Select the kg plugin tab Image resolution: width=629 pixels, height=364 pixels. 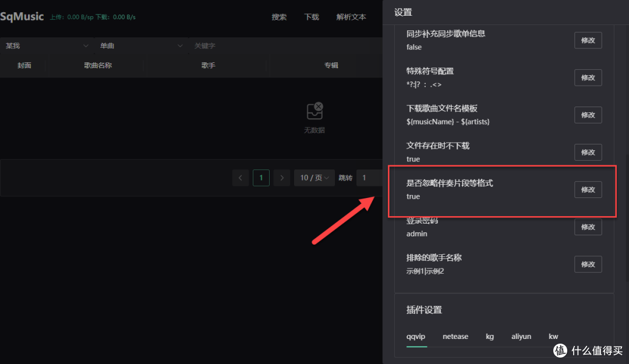point(490,337)
